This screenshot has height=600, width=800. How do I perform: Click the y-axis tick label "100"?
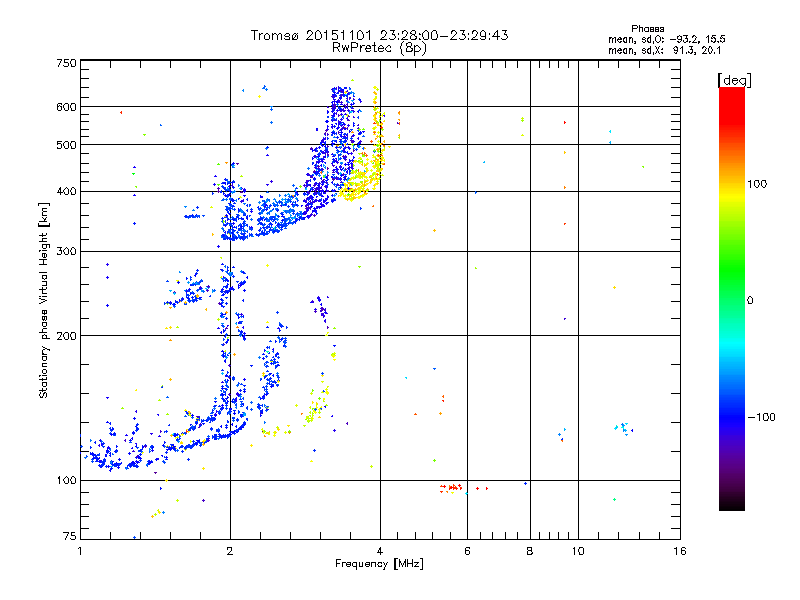66,481
